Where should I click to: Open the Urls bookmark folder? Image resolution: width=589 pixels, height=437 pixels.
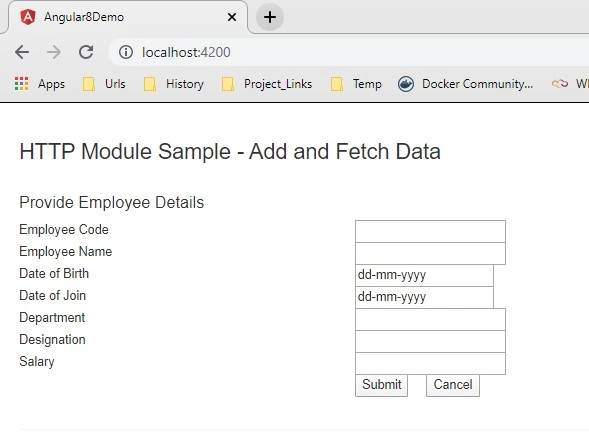tap(104, 83)
